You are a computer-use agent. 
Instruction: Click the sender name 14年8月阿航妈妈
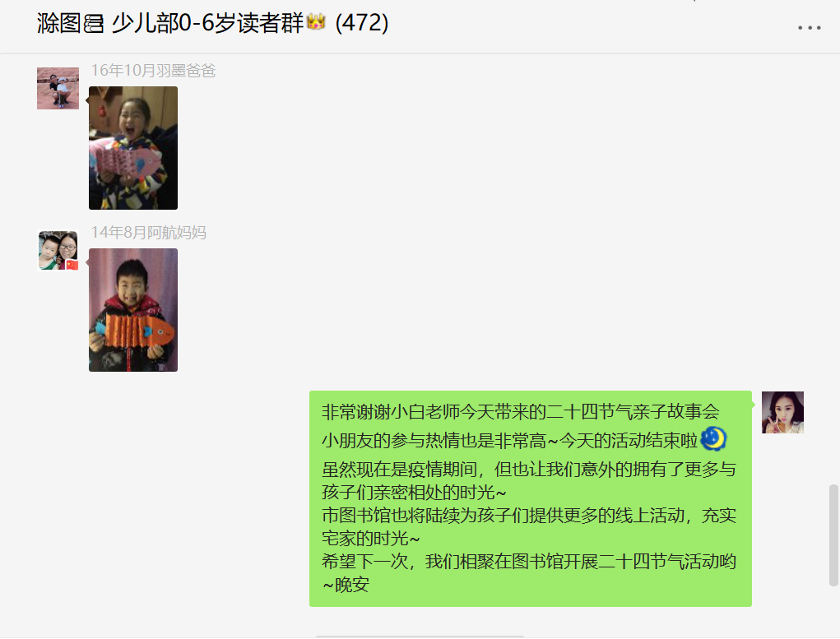(x=148, y=233)
